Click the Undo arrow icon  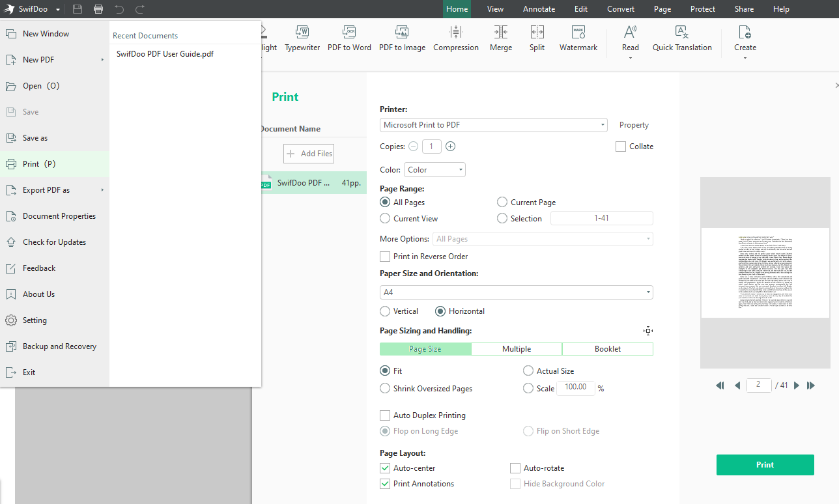[119, 9]
